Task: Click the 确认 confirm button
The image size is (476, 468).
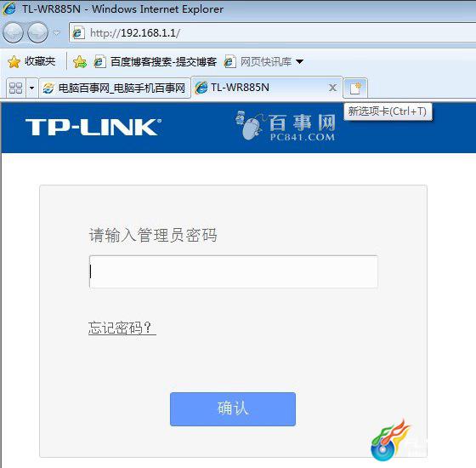Action: 233,409
